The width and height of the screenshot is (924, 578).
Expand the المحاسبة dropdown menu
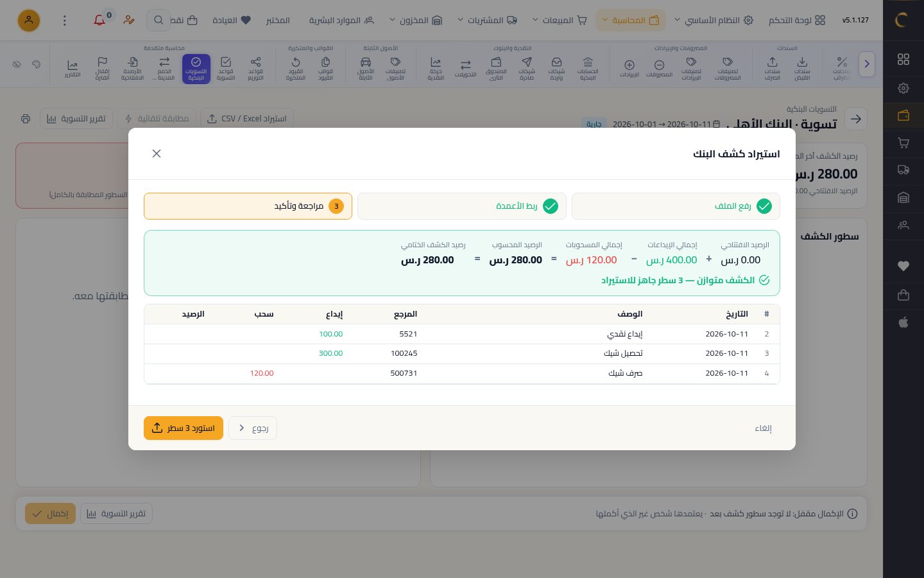631,21
